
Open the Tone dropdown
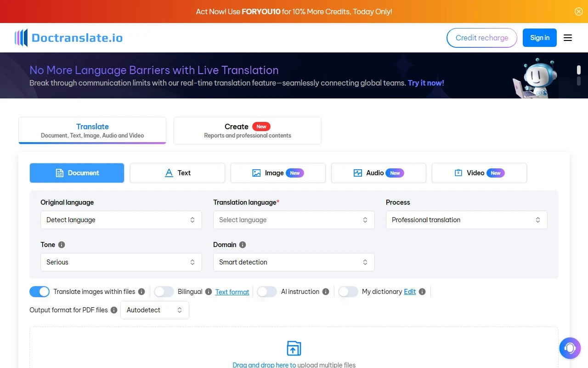click(121, 262)
